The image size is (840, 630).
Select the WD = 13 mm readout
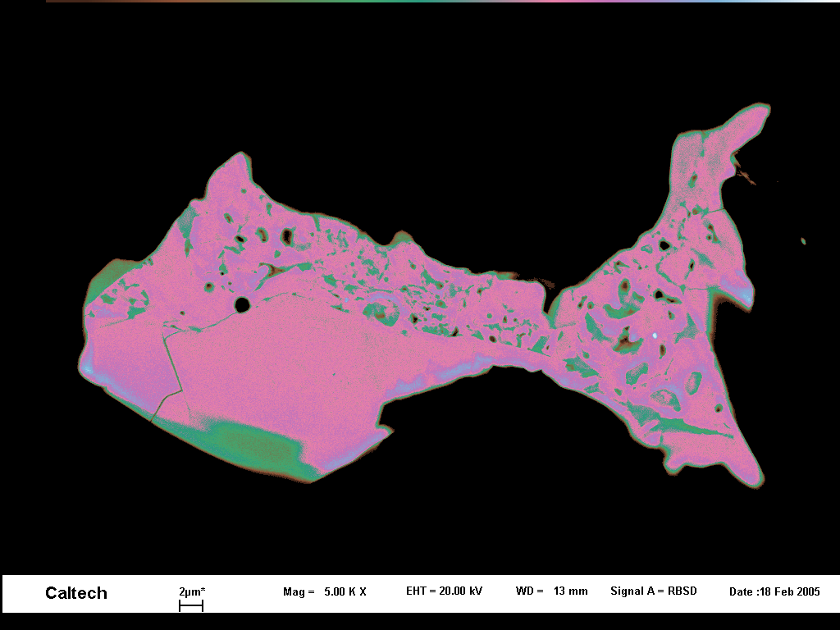tap(551, 591)
